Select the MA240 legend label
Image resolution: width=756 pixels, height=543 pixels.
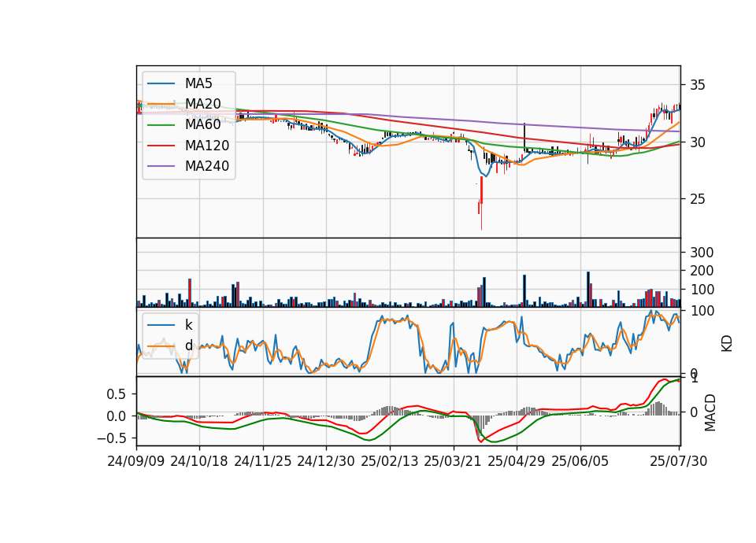click(x=207, y=166)
